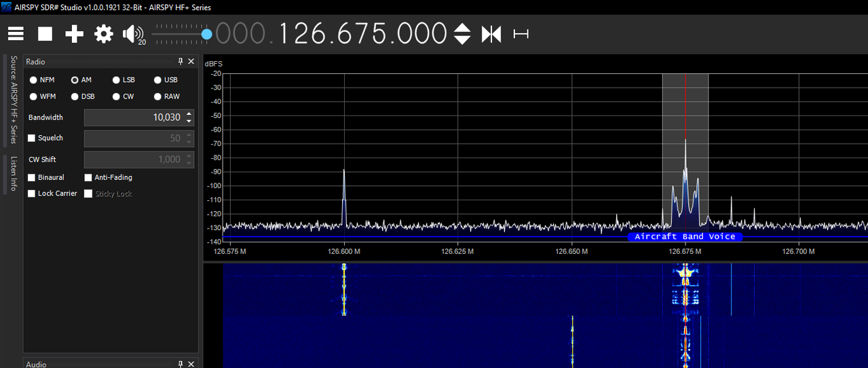The image size is (868, 368).
Task: Close the Audio panel
Action: pos(191,364)
